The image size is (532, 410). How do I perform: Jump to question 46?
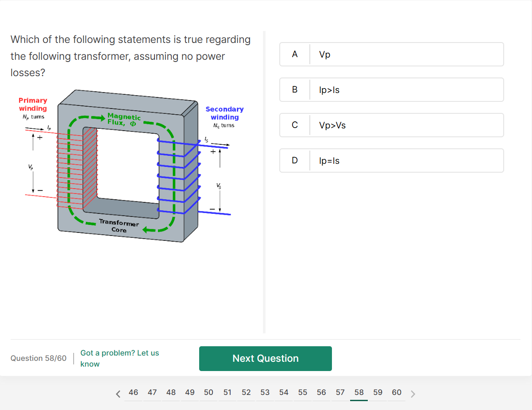pos(133,392)
